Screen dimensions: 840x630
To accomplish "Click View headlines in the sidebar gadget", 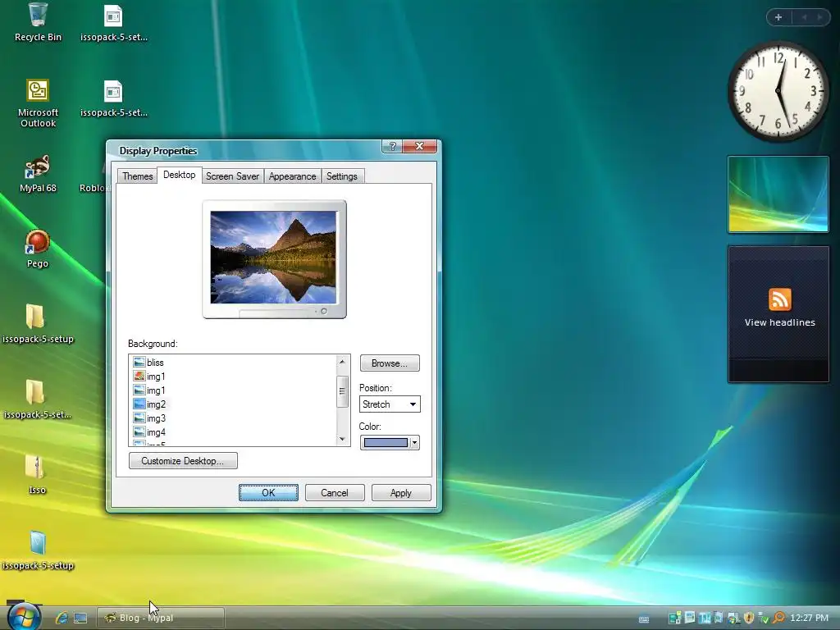I will click(x=779, y=322).
